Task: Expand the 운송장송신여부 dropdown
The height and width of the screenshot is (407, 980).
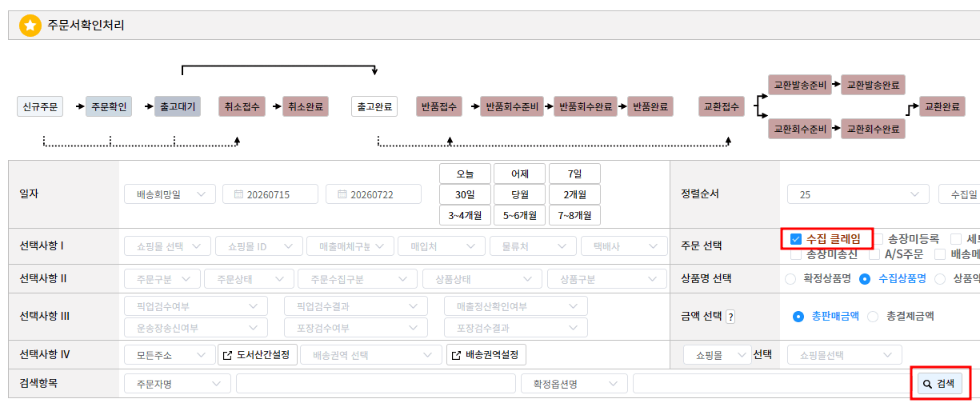Action: pos(196,328)
